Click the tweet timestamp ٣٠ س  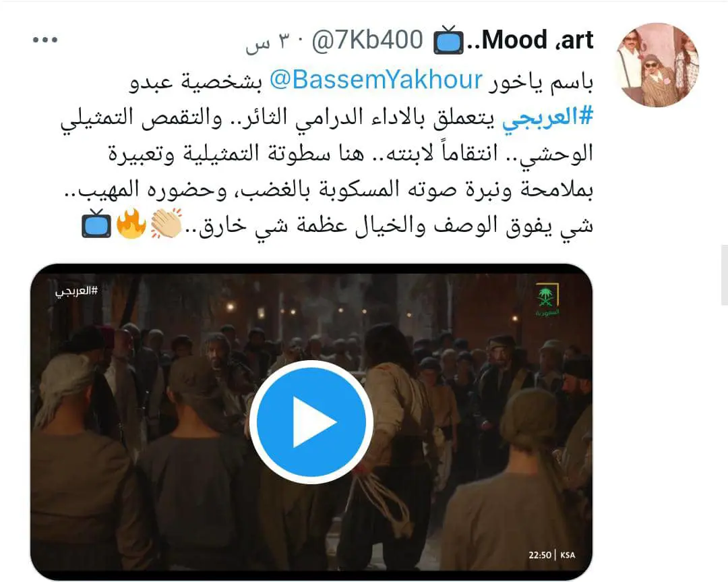coord(268,42)
